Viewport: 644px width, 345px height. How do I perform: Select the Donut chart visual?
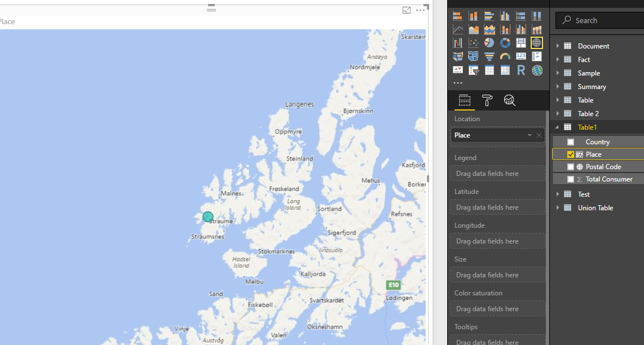(x=505, y=43)
